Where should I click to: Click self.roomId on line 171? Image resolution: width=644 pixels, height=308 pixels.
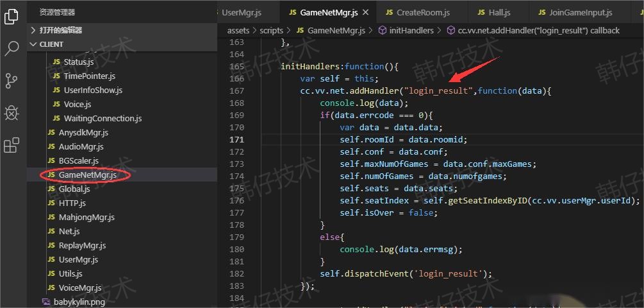(367, 139)
